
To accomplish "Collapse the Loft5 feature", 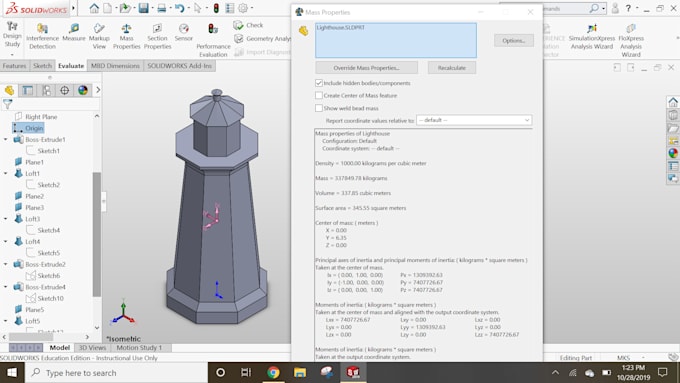I will pos(6,321).
